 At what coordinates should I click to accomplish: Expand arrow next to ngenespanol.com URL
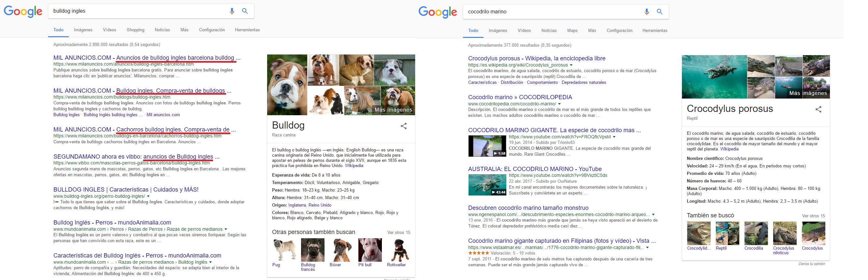[653, 214]
